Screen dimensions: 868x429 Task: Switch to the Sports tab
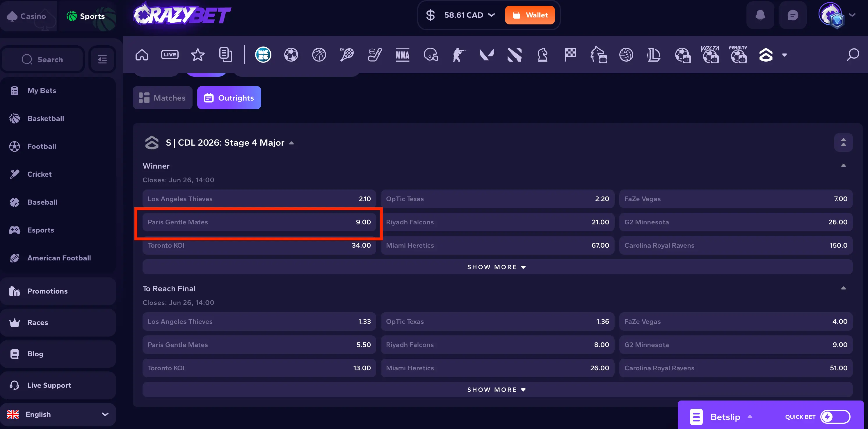[87, 16]
